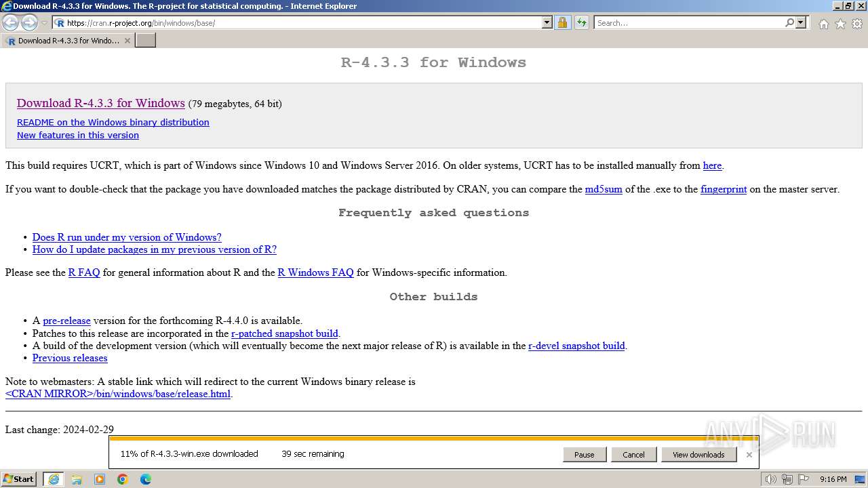Click Download R-4.3.3 for Windows link
This screenshot has height=488, width=868.
coord(101,103)
